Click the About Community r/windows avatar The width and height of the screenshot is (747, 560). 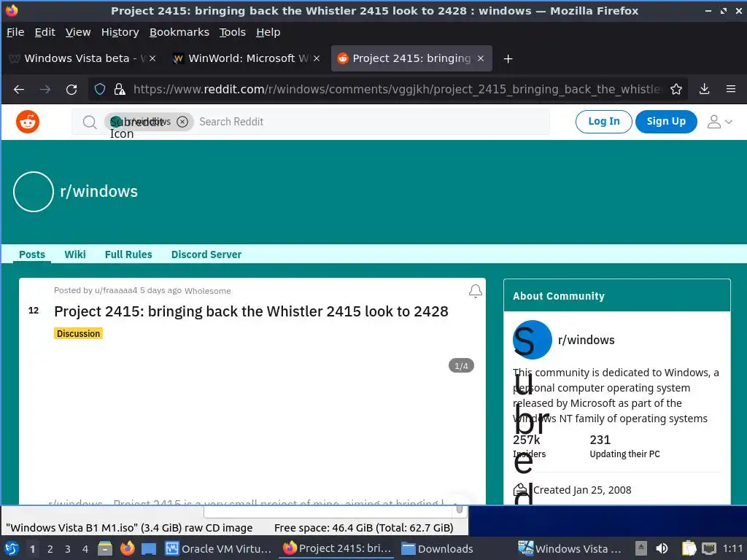click(x=532, y=340)
